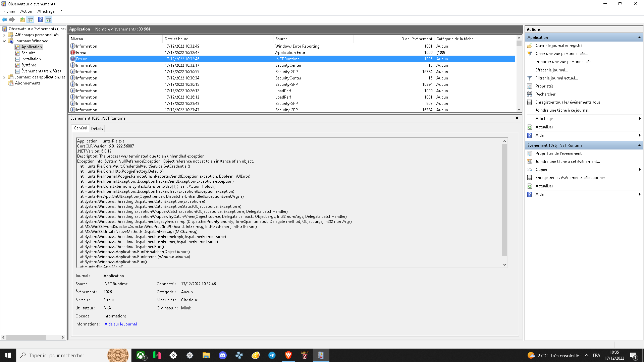
Task: Open Discord from the taskbar
Action: pos(222,355)
